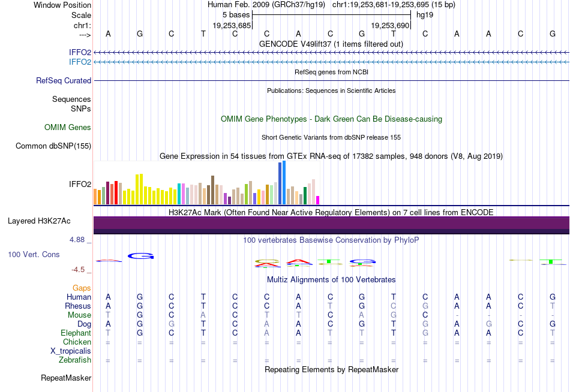This screenshot has width=570, height=392.
Task: Click the 19,253,685 position marker
Action: tap(232, 25)
